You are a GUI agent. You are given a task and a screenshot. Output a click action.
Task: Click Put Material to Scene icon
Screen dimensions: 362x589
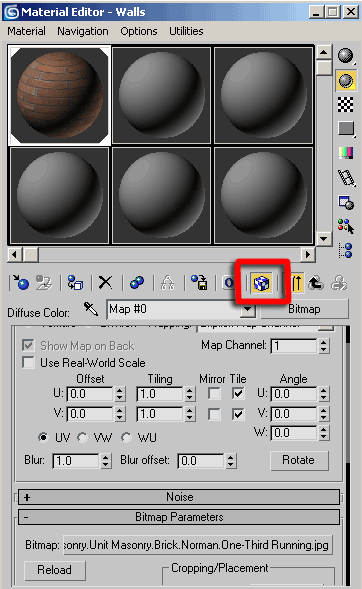coord(44,282)
